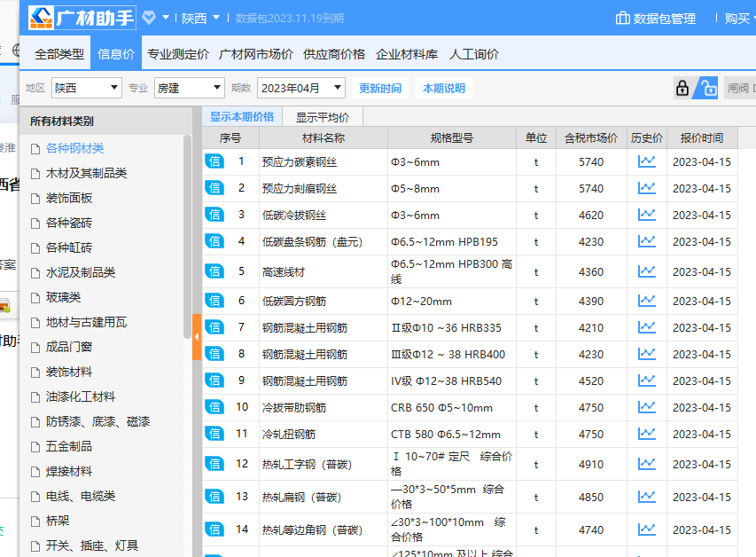
Task: Click the search field with 闸阀 placeholder
Action: click(740, 88)
